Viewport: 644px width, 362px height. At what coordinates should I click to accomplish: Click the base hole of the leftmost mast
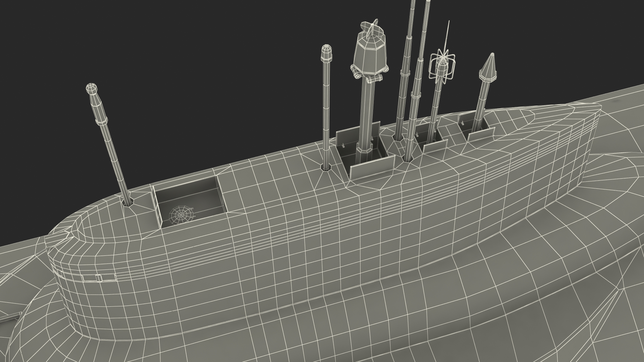(128, 202)
